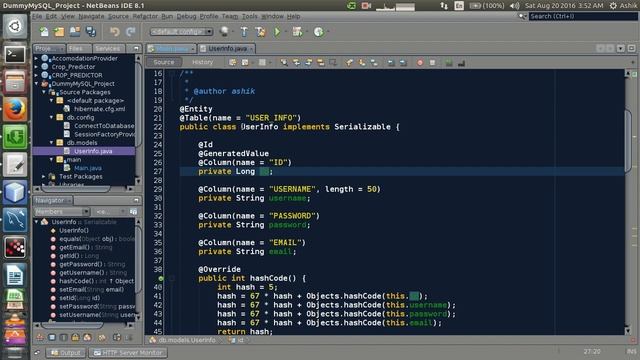Image resolution: width=640 pixels, height=360 pixels.
Task: Run the project with green play icon
Action: (x=277, y=31)
